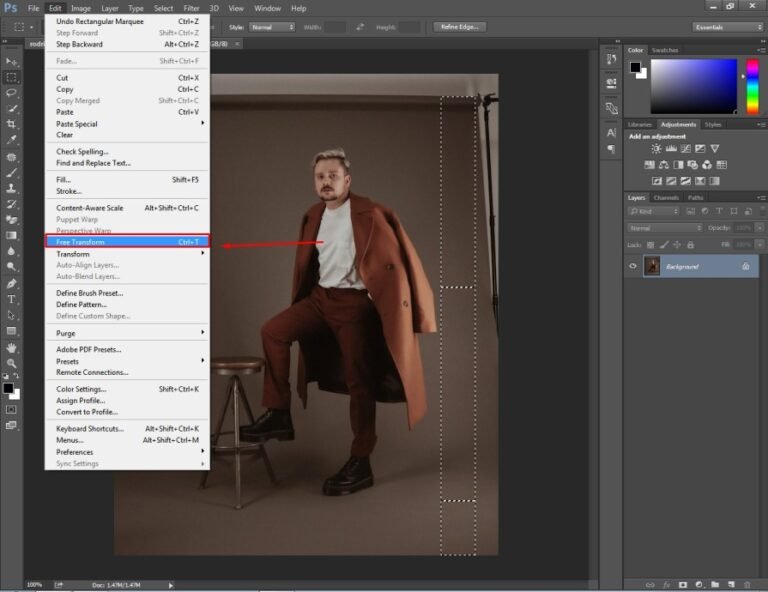Select the Eyedropper tool

pyautogui.click(x=11, y=140)
